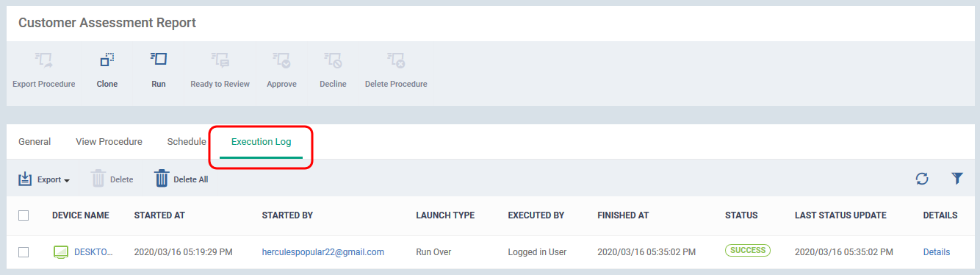Sort by the Device Name column

coord(81,215)
